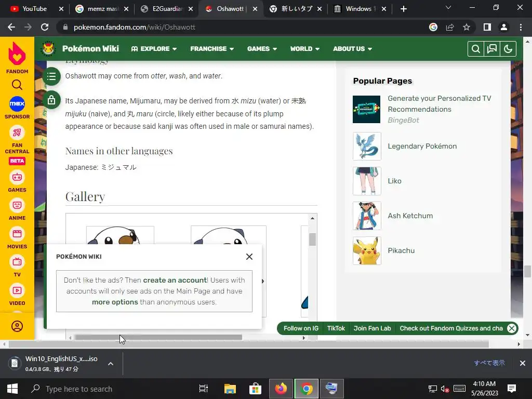Screen dimensions: 532x399
Task: Expand the EXPLORE menu
Action: pos(154,49)
